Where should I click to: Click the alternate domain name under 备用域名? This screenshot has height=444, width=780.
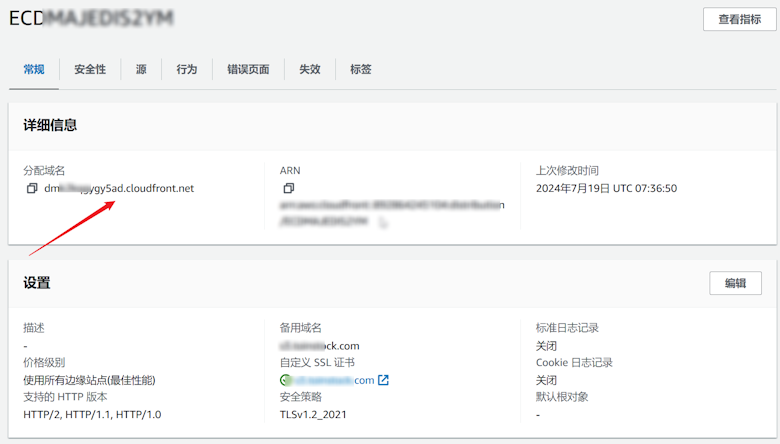click(x=319, y=346)
